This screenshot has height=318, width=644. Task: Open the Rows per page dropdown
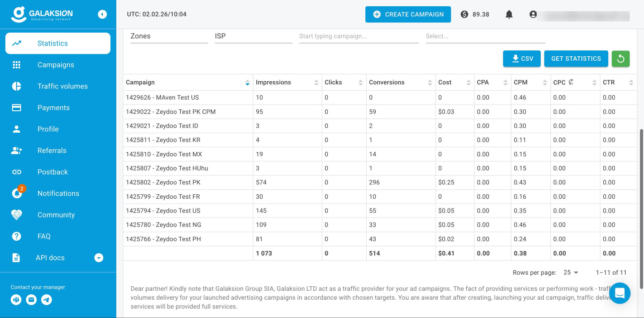pyautogui.click(x=571, y=272)
